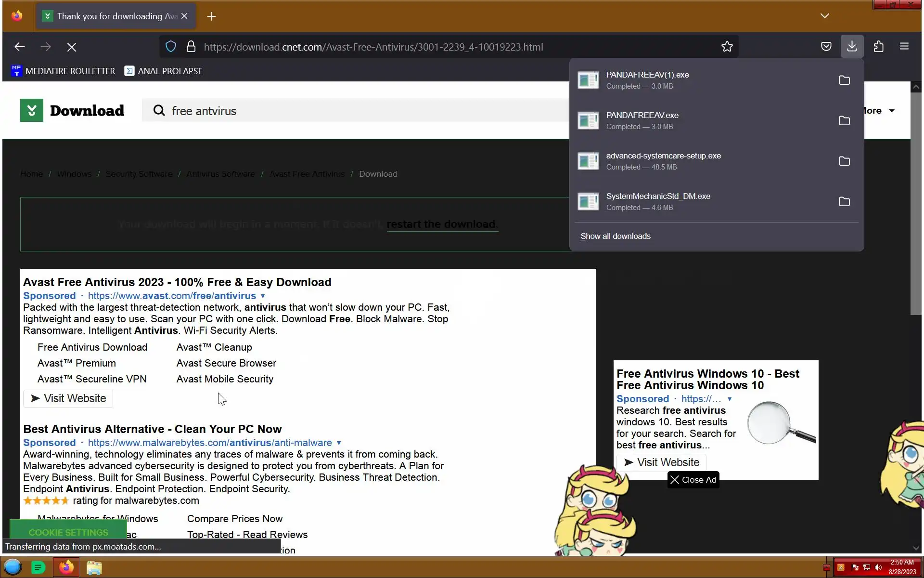Click the tracking protection shield icon

point(171,47)
